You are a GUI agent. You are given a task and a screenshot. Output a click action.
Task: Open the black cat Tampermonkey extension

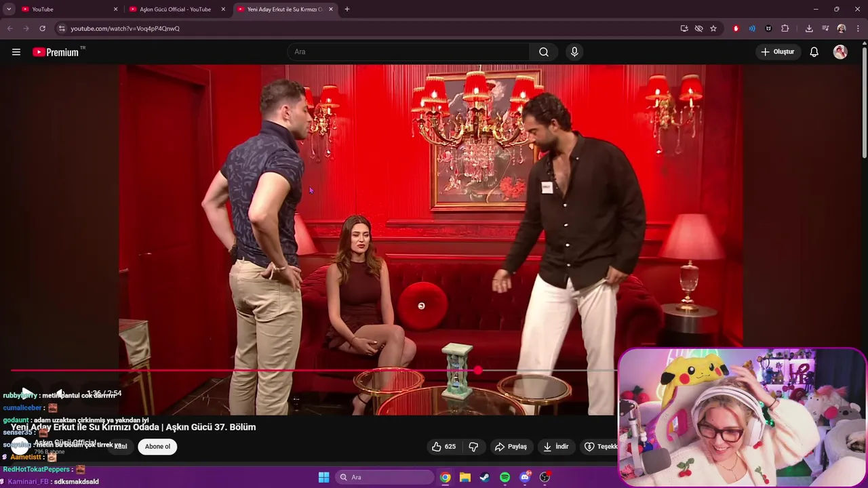point(768,28)
